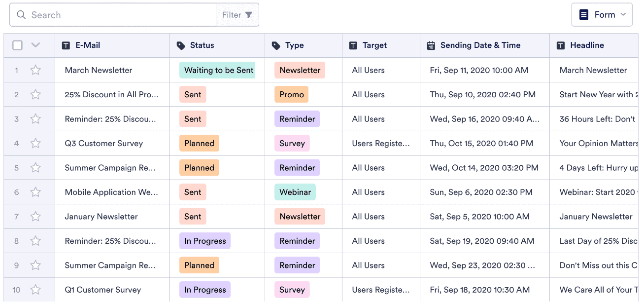Screen dimensions: 644x303
Task: Expand the chevron next to header checkbox
Action: coord(35,45)
